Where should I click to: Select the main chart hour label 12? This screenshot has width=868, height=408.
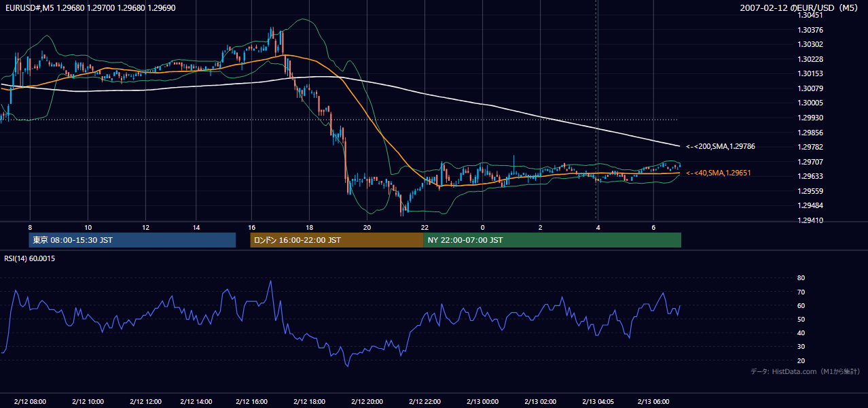146,227
